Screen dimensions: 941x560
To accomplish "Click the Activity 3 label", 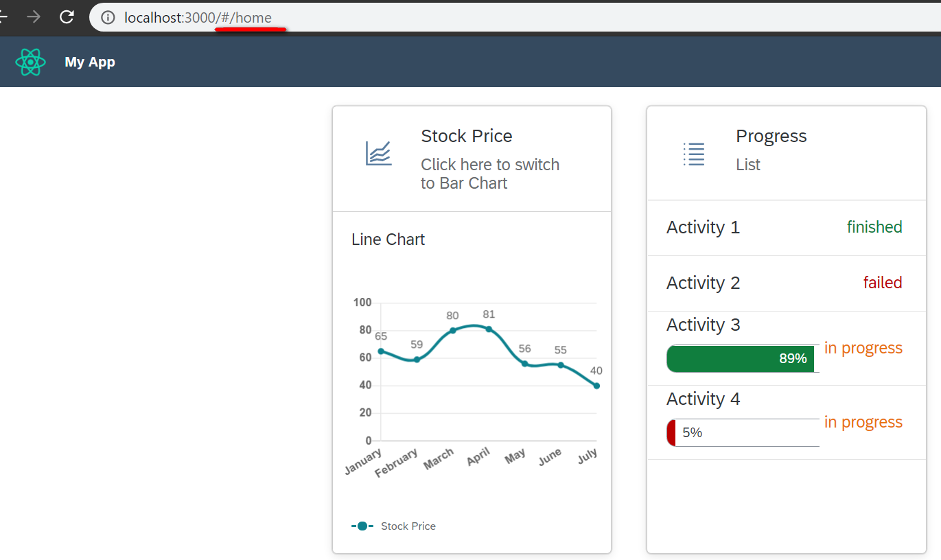I will coord(704,325).
